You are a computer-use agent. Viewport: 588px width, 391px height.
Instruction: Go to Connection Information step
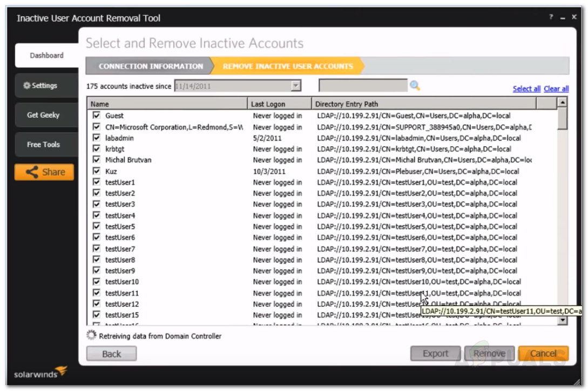coord(150,66)
